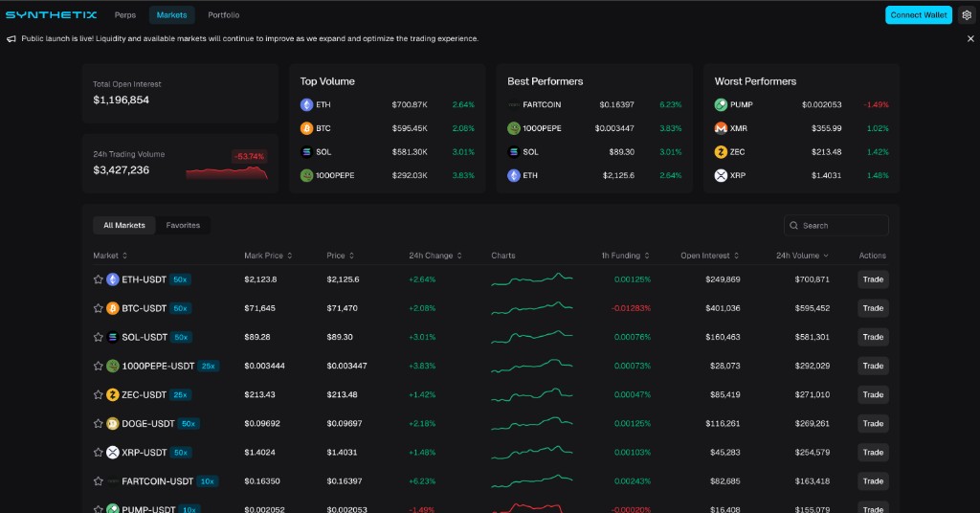Screen dimensions: 980x513
Task: Favorite the ZEC-USDT market star
Action: tap(99, 394)
